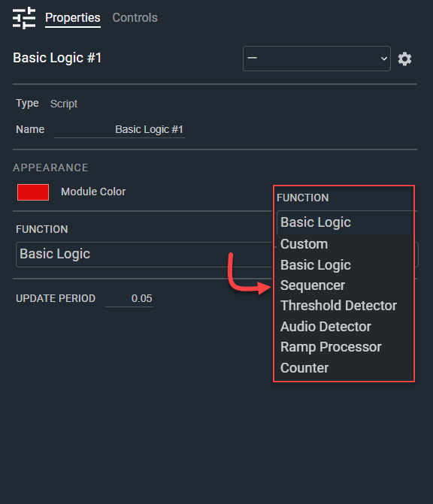Screen dimensions: 433x504
Task: Open the red Module Color swatch
Action: (x=33, y=192)
